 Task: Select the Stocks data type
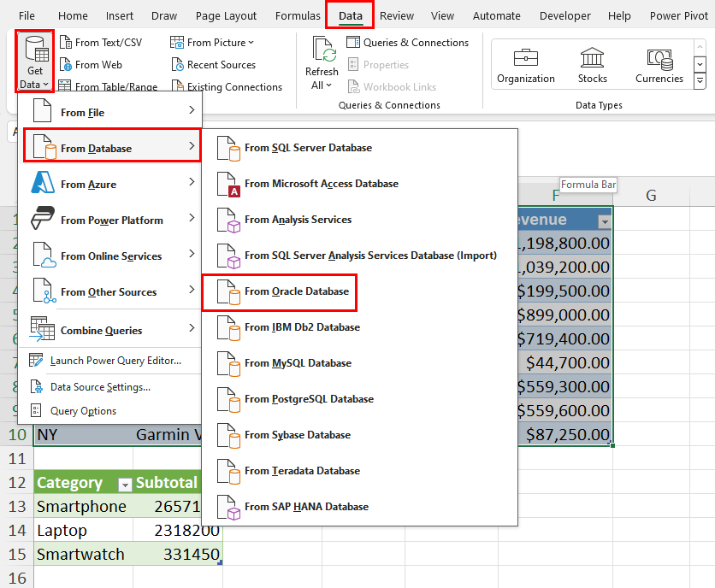click(x=593, y=65)
